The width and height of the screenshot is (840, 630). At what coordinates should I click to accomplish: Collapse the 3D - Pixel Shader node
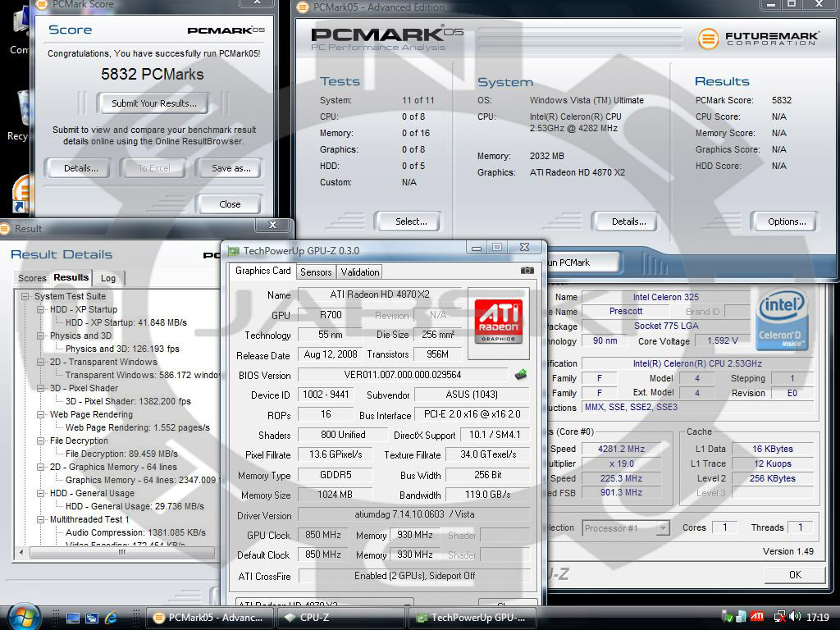40,388
